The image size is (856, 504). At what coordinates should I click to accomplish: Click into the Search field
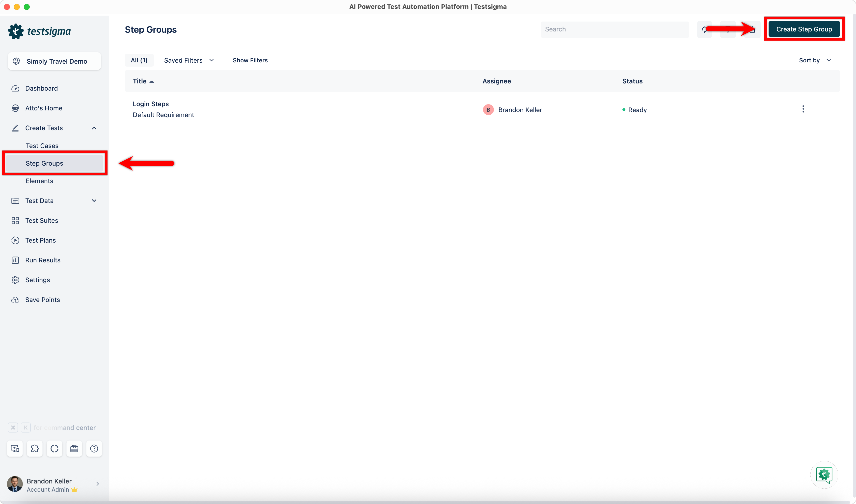(x=615, y=29)
